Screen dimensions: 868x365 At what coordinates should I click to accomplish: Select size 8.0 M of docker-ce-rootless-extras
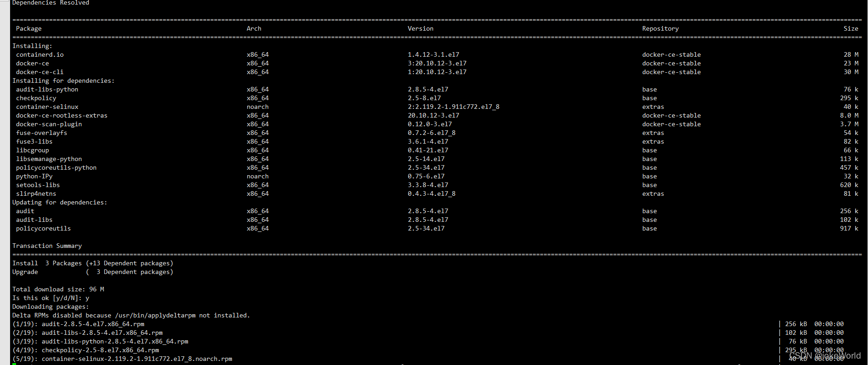click(849, 115)
